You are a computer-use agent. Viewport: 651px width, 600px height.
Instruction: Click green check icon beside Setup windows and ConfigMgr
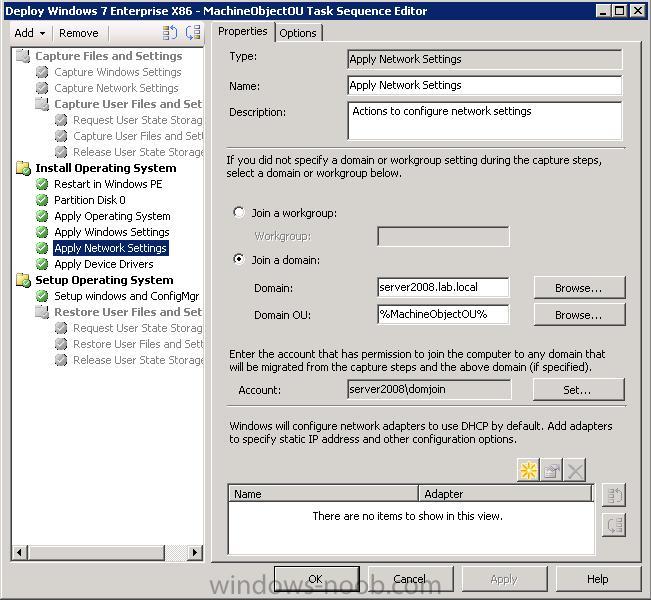pos(42,296)
